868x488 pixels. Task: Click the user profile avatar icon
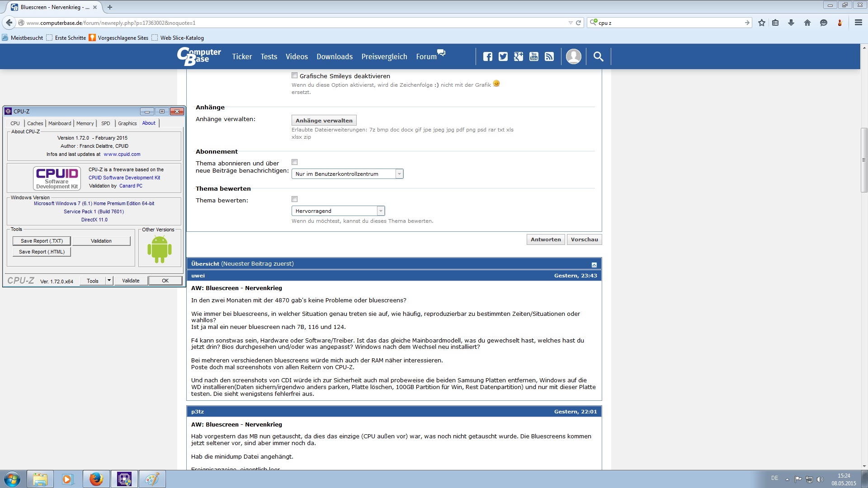(x=573, y=56)
